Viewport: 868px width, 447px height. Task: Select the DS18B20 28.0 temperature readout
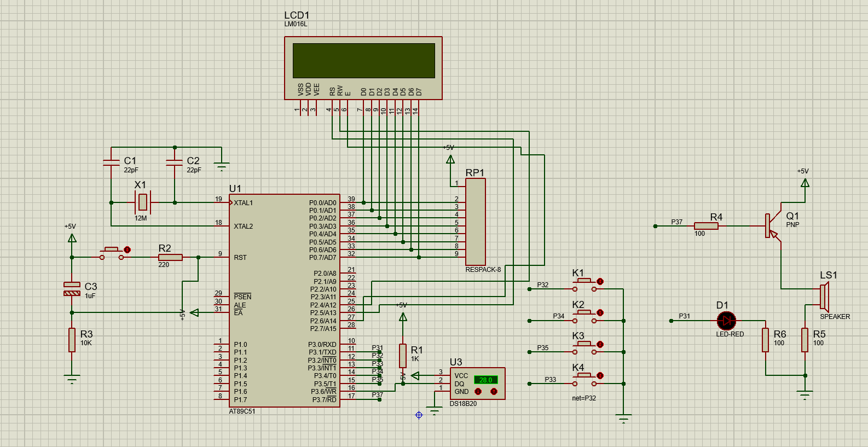pos(485,380)
